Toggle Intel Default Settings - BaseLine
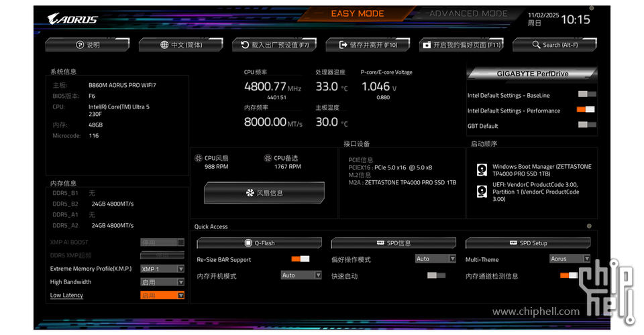644x335 pixels. [x=586, y=94]
